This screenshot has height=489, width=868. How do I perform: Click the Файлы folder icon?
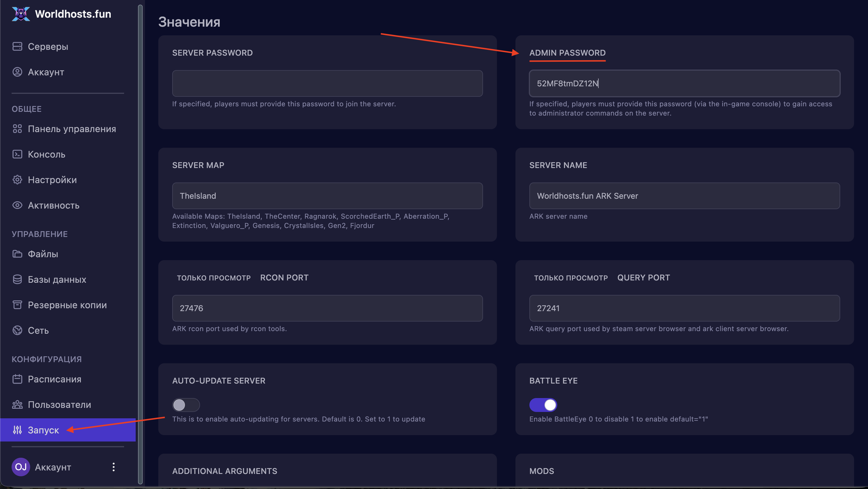point(17,254)
